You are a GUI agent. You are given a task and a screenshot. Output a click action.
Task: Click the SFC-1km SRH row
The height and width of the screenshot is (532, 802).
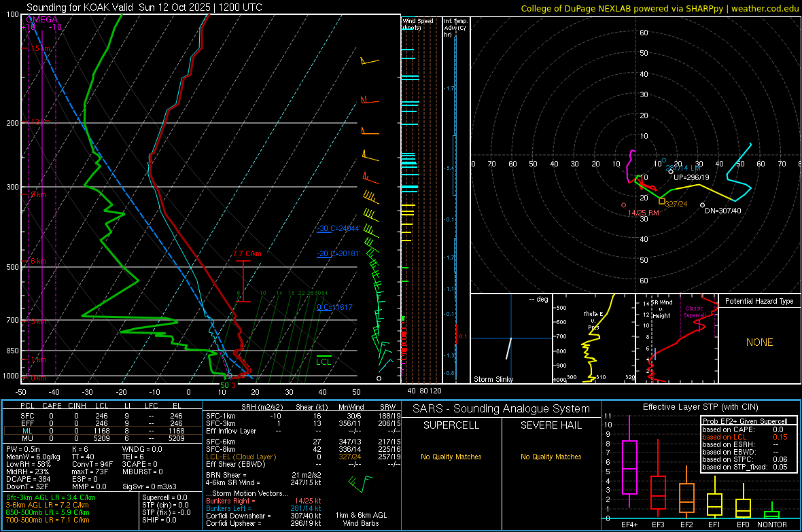303,416
